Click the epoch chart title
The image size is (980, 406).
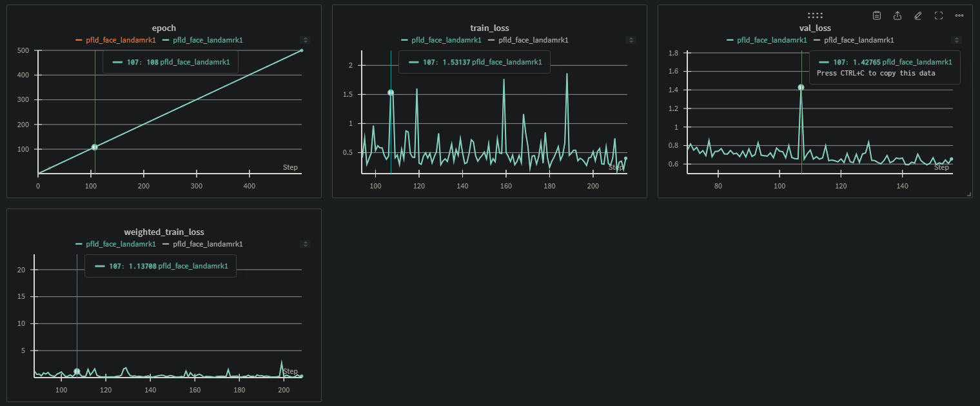tap(164, 28)
